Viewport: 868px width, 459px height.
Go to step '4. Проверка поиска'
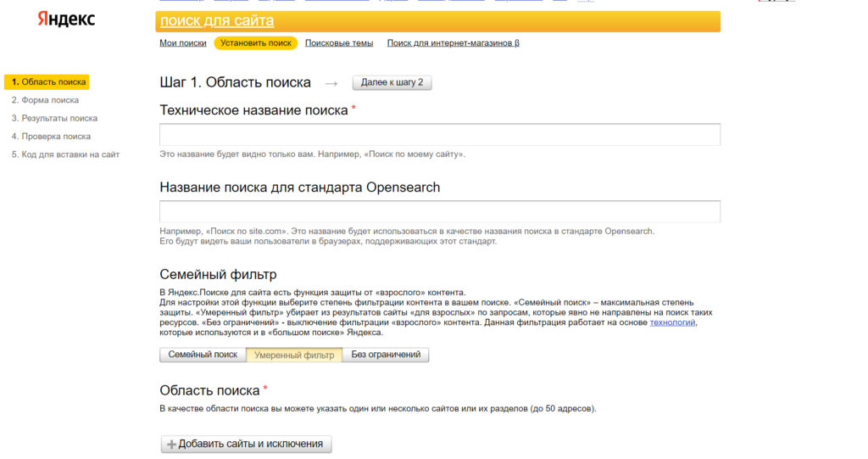51,137
